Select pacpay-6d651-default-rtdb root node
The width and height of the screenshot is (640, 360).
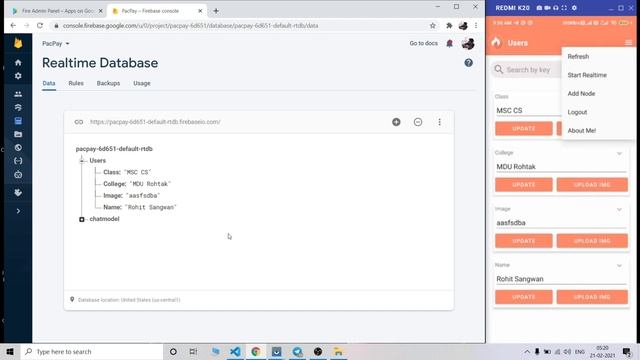(114, 149)
